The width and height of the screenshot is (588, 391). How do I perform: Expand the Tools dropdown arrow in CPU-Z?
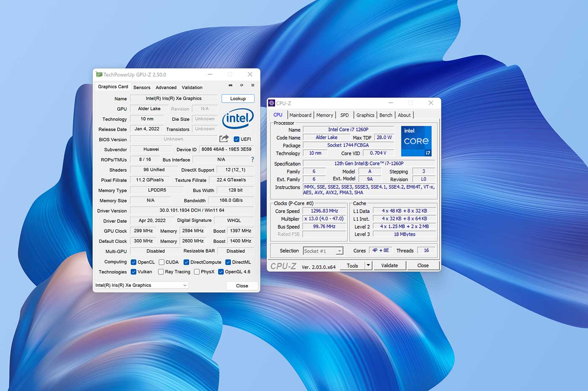[x=368, y=265]
